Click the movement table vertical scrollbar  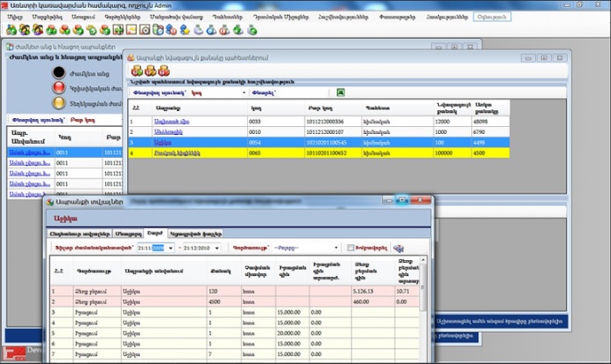(423, 310)
